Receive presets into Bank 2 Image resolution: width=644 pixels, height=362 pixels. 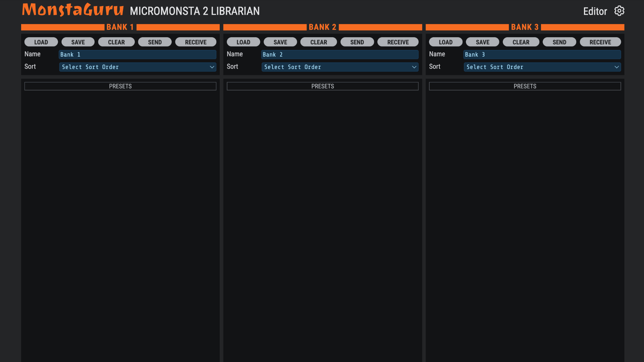click(x=398, y=42)
